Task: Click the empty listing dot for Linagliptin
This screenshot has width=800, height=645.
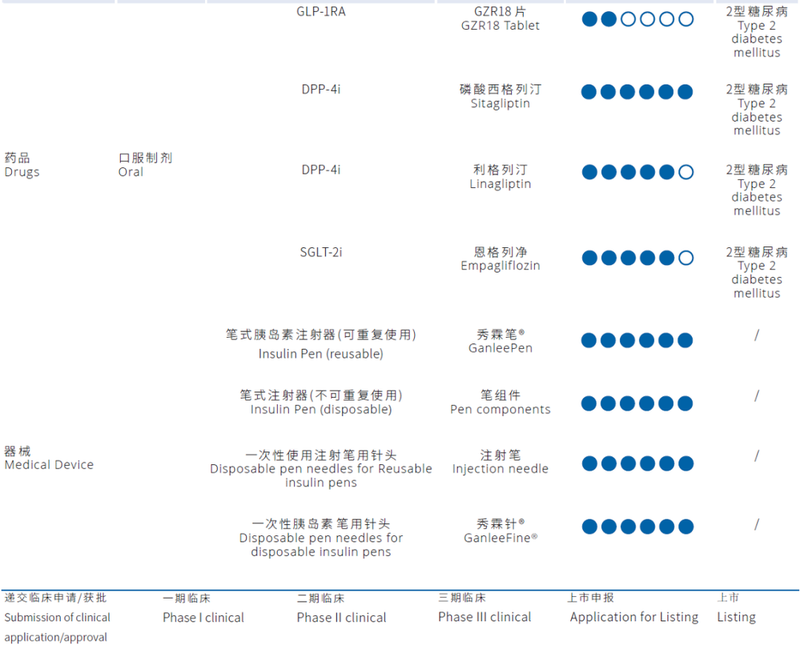Action: coord(686,172)
